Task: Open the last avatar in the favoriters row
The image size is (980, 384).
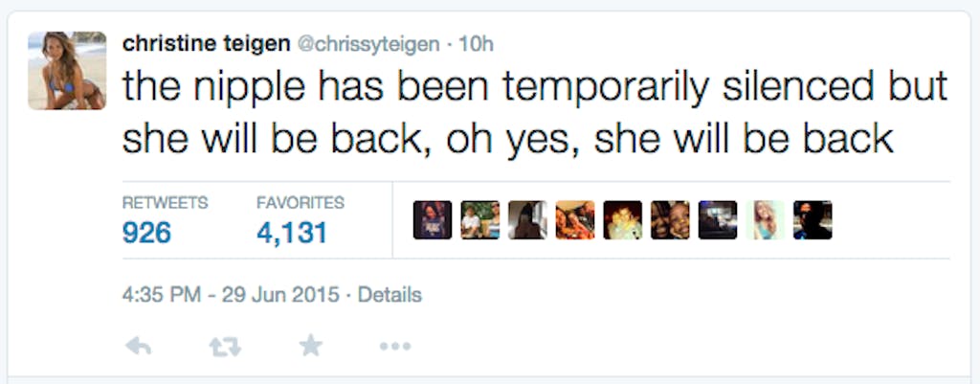Action: coord(813,219)
